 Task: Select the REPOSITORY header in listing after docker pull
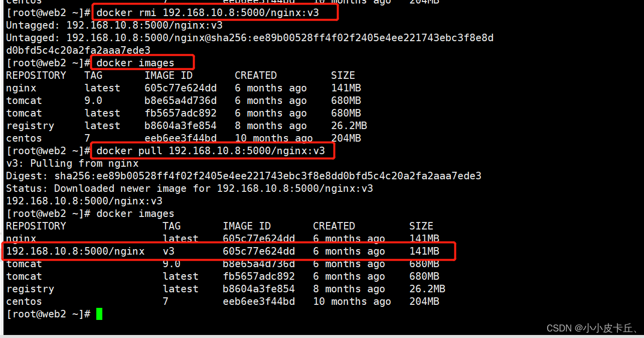coord(36,226)
